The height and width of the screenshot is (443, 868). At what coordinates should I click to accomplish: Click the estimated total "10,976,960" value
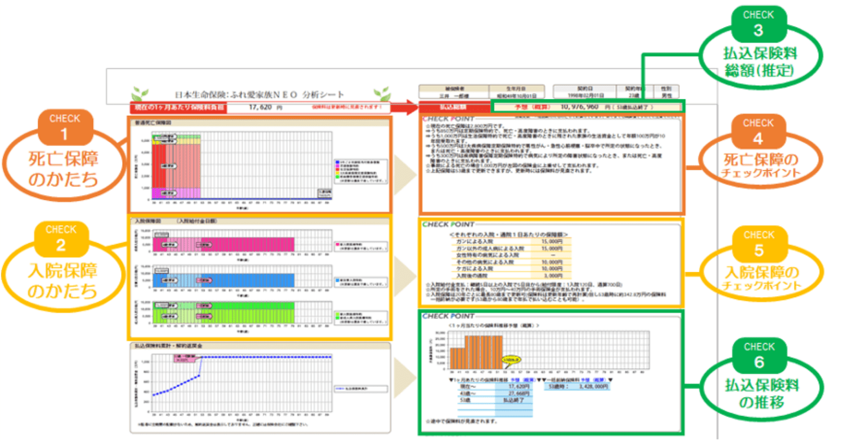point(579,107)
